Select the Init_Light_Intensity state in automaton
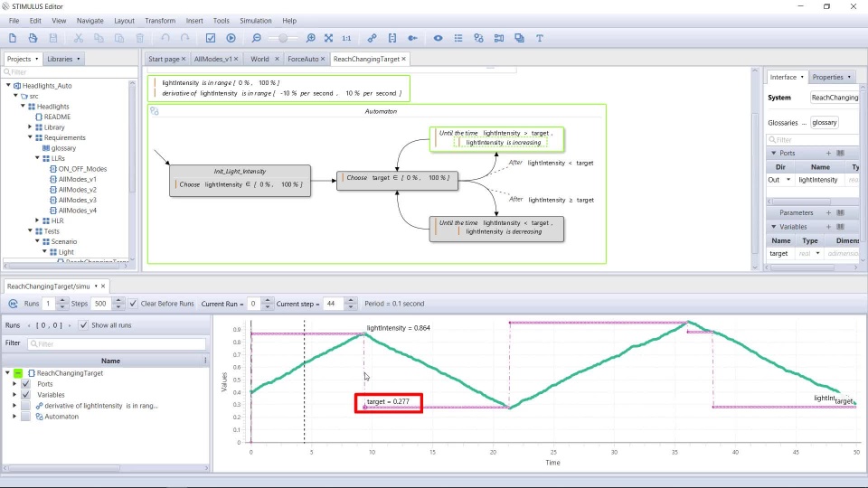Viewport: 868px width, 488px height. (x=240, y=181)
